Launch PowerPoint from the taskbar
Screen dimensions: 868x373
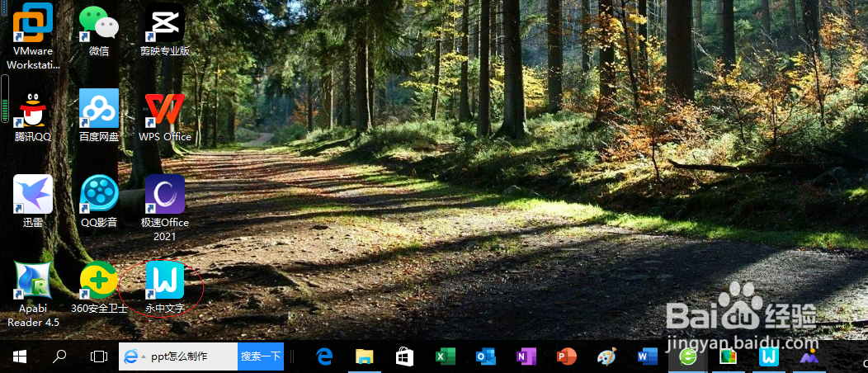click(566, 356)
